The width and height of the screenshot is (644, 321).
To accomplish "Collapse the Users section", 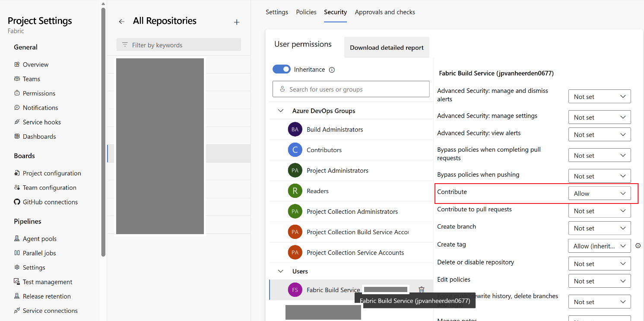I will pyautogui.click(x=281, y=271).
